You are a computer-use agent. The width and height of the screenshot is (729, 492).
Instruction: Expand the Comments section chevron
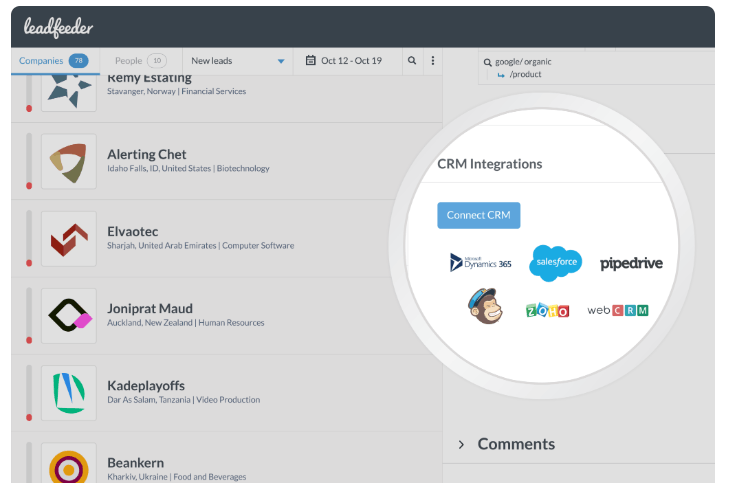click(x=461, y=445)
